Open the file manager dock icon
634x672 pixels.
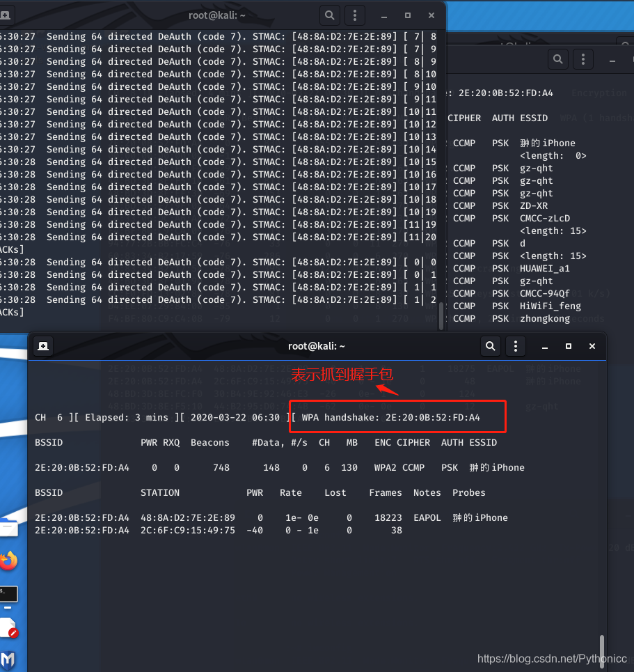click(8, 527)
